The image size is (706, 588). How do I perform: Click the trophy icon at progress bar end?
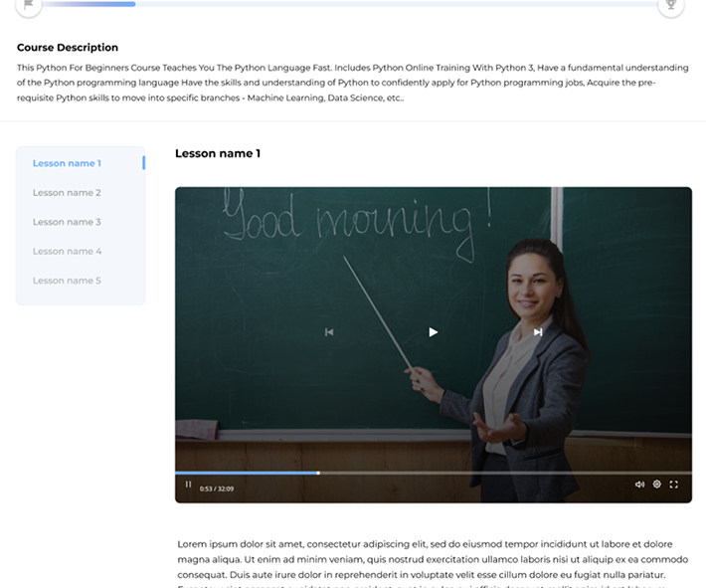(x=671, y=5)
